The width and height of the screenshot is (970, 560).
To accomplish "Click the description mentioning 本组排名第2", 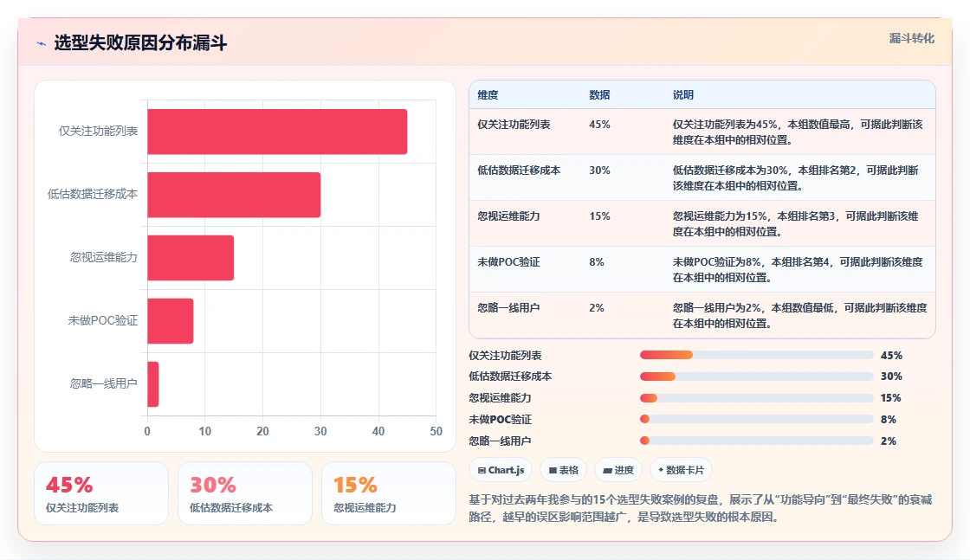I will (x=796, y=177).
